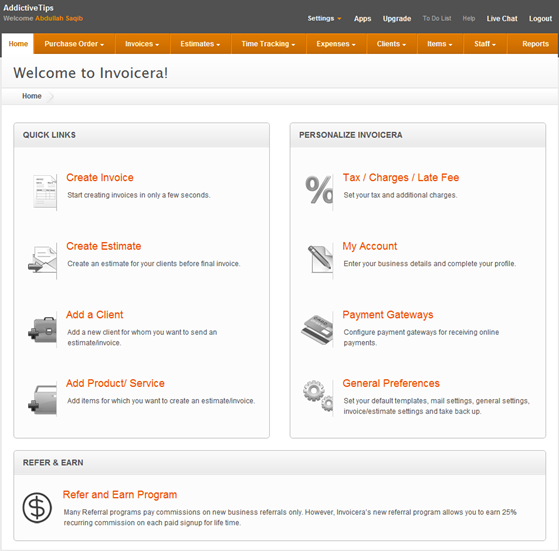The height and width of the screenshot is (551, 559).
Task: Open the Time Tracking dropdown menu
Action: click(x=268, y=44)
